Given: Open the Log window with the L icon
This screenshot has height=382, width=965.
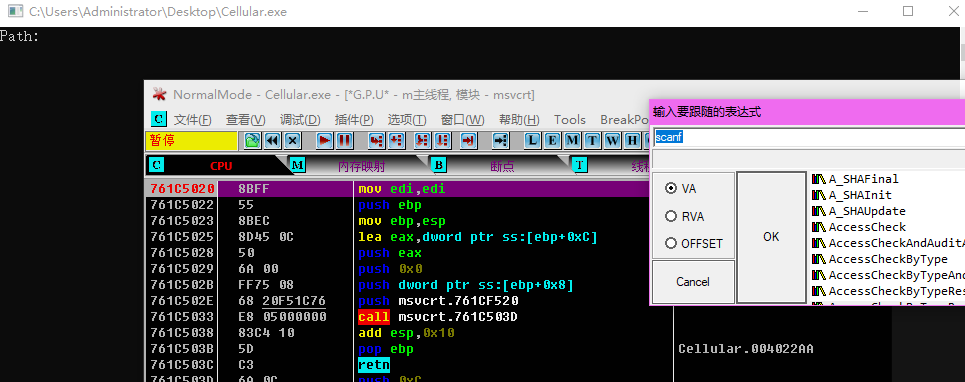Looking at the screenshot, I should point(533,141).
